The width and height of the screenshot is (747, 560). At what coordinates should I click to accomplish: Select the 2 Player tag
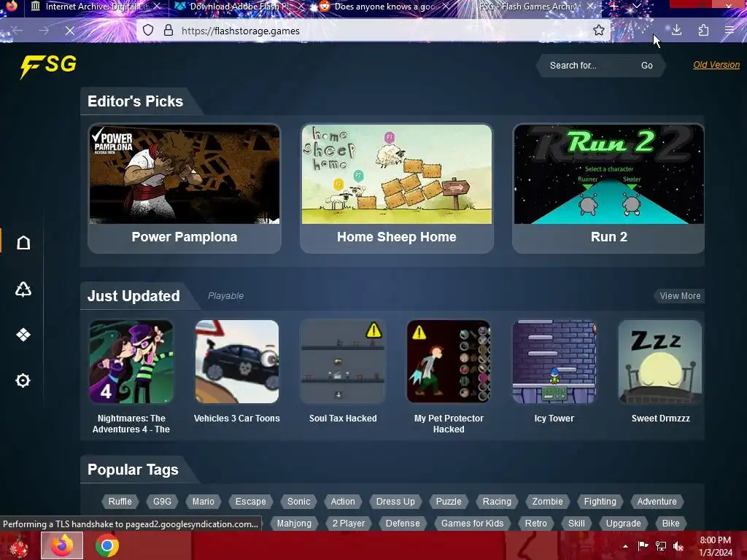349,523
